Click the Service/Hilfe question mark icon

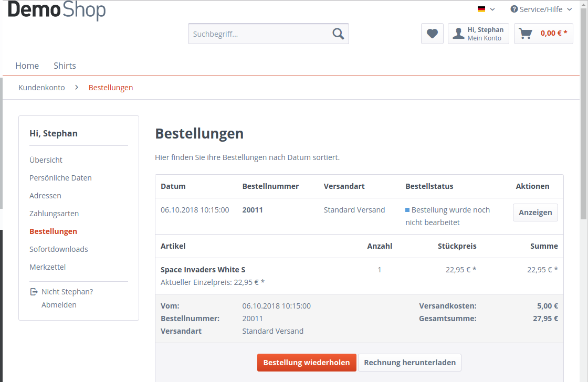click(x=514, y=9)
